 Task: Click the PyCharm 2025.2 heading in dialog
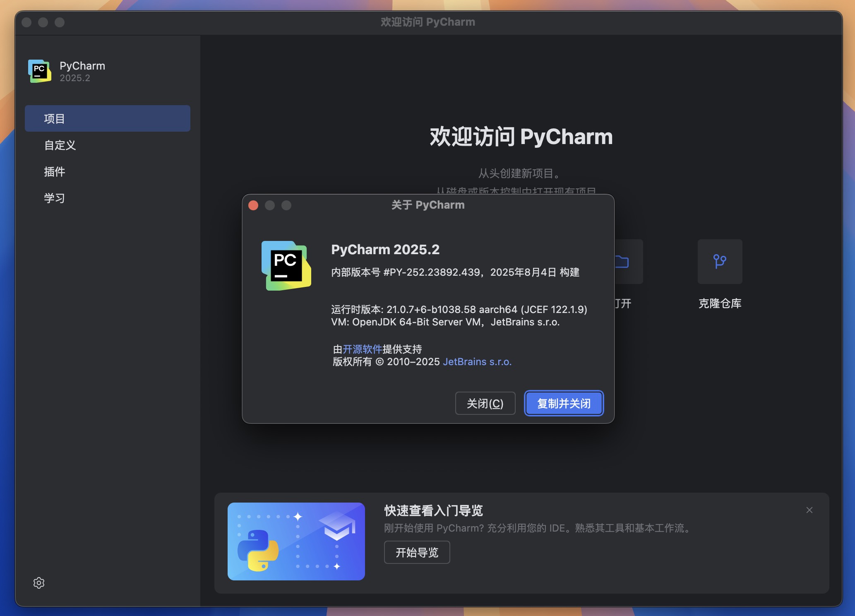[x=385, y=250]
